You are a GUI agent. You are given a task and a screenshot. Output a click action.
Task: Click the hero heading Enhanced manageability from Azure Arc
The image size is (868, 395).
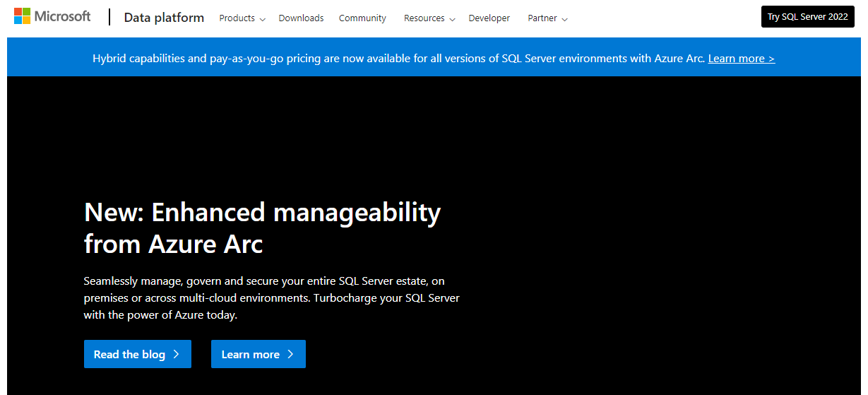(262, 228)
